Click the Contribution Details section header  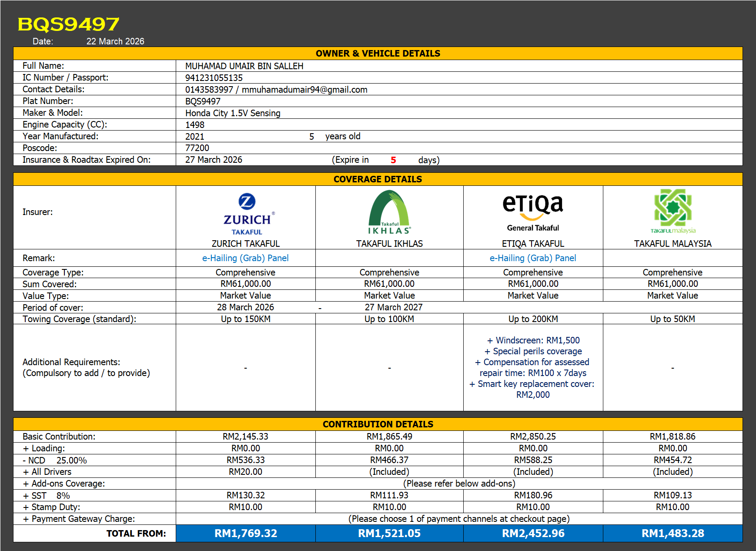[378, 424]
